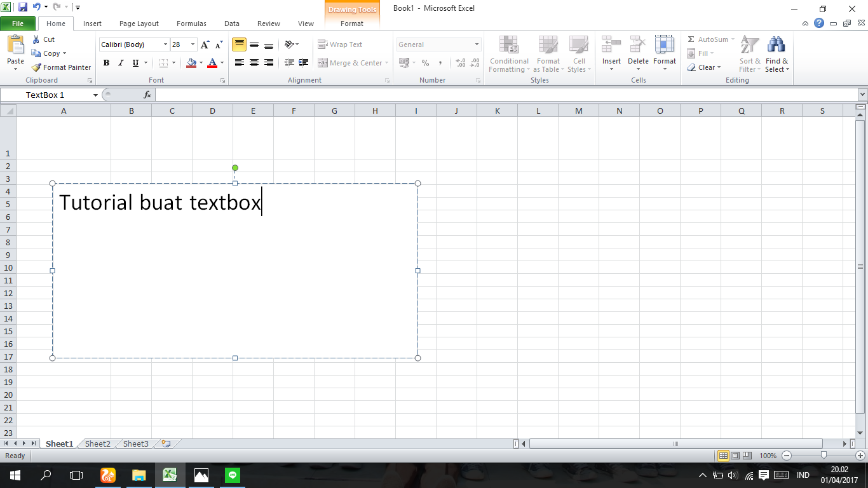Select the Underline icon
This screenshot has height=488, width=868.
(134, 63)
